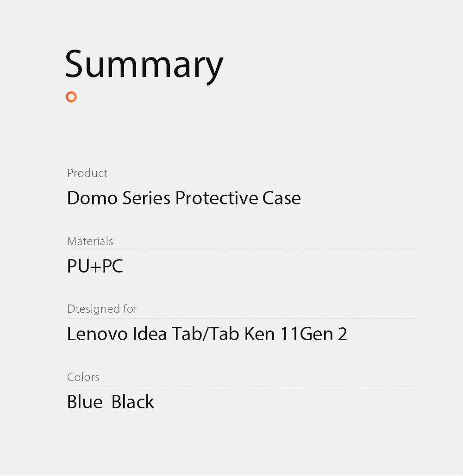Choose the Black color option text
The image size is (463, 476).
point(133,402)
